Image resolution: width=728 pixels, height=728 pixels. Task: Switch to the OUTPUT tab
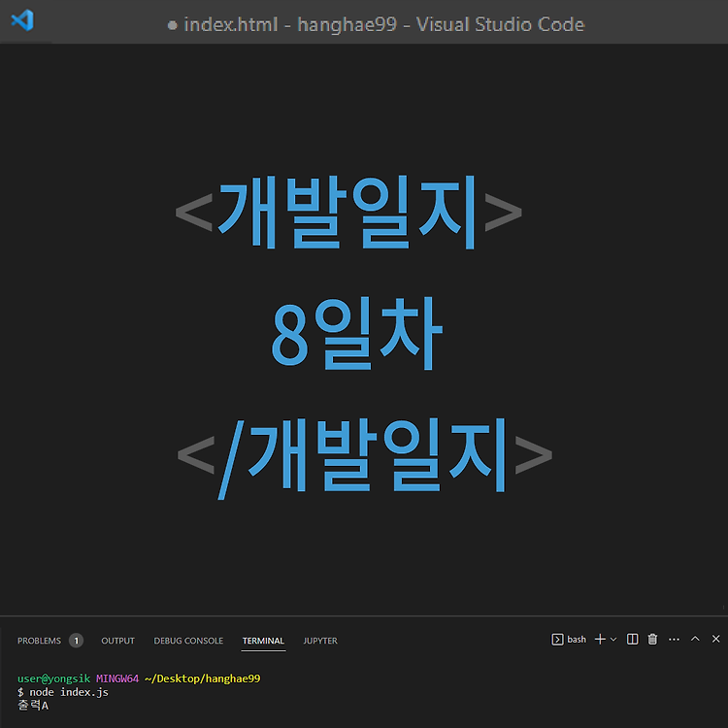(x=117, y=641)
